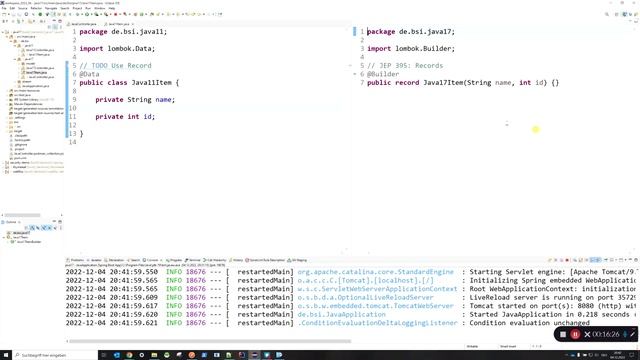640x360 pixels.
Task: Select Java17Item.java in Package Explorer
Action: [36, 73]
